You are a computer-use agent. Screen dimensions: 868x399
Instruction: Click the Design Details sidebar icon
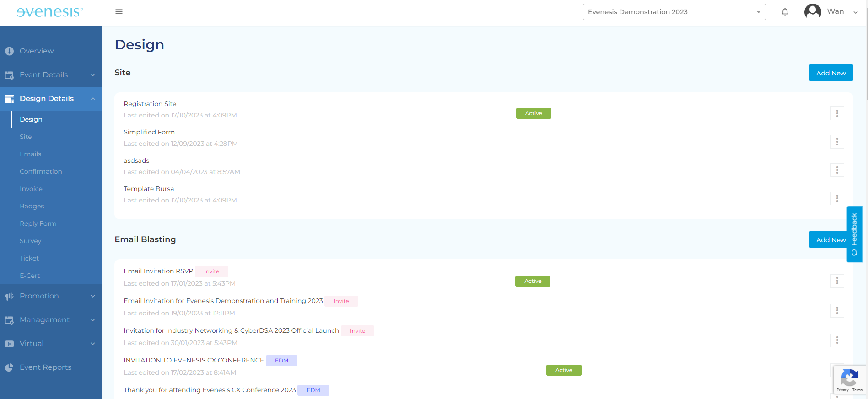coord(9,99)
